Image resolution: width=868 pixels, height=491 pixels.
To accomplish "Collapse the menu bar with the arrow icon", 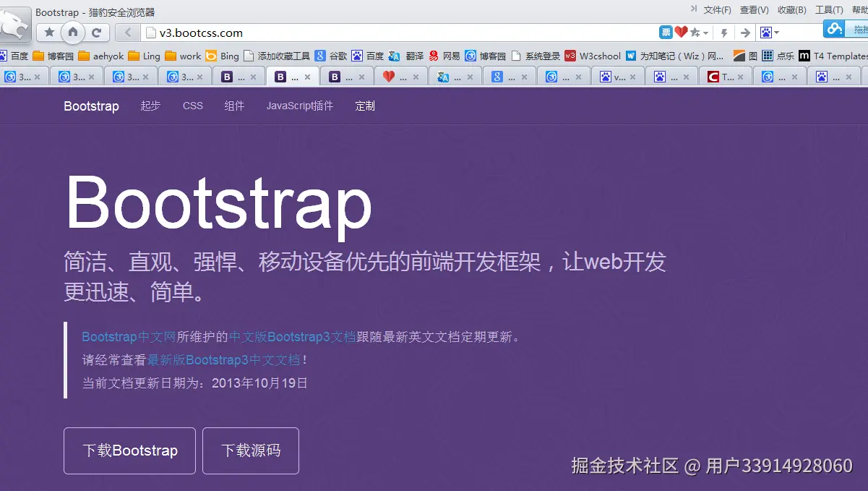I will pyautogui.click(x=694, y=9).
